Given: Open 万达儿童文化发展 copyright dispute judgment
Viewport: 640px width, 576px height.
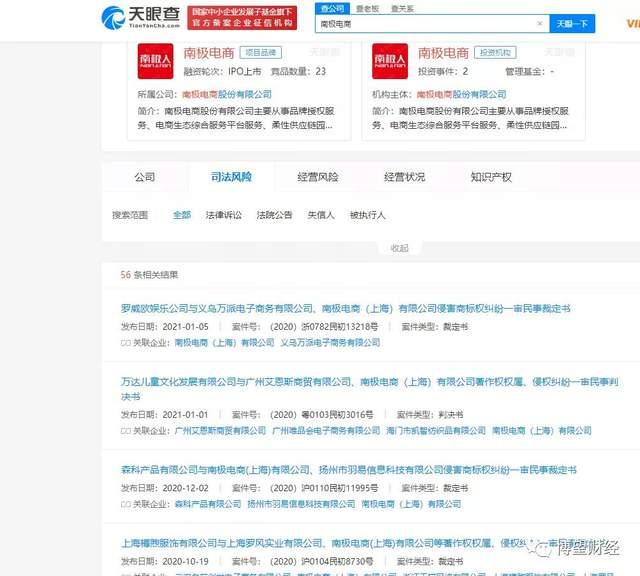Looking at the screenshot, I should coord(369,389).
